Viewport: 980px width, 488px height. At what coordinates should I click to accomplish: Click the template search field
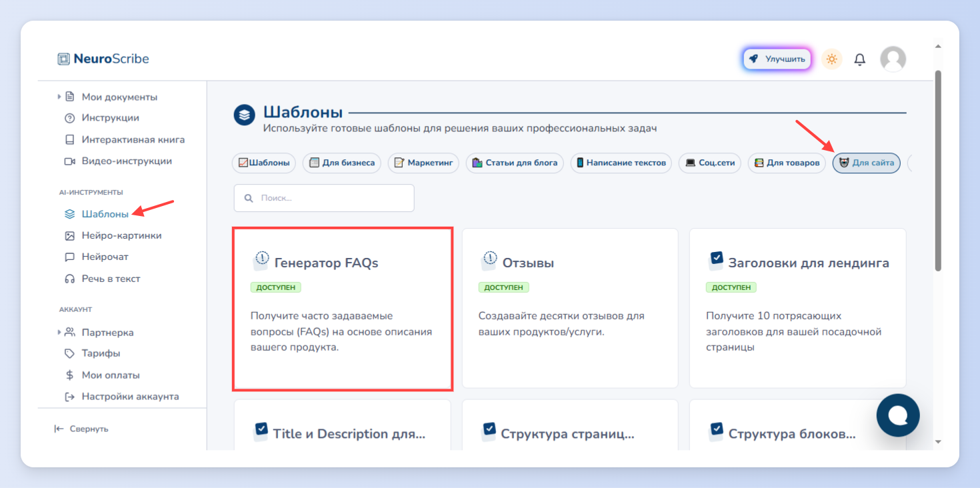coord(324,198)
